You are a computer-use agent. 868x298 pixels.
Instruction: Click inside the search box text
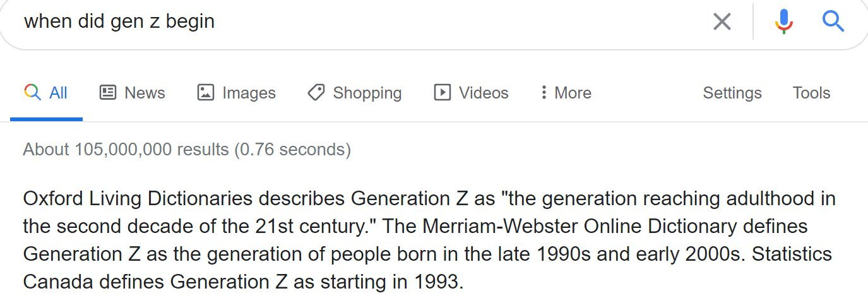pyautogui.click(x=119, y=21)
